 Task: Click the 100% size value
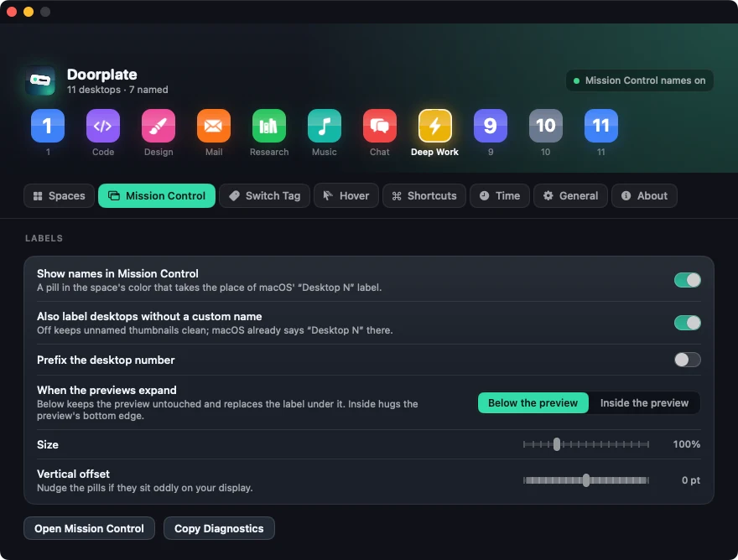point(687,444)
